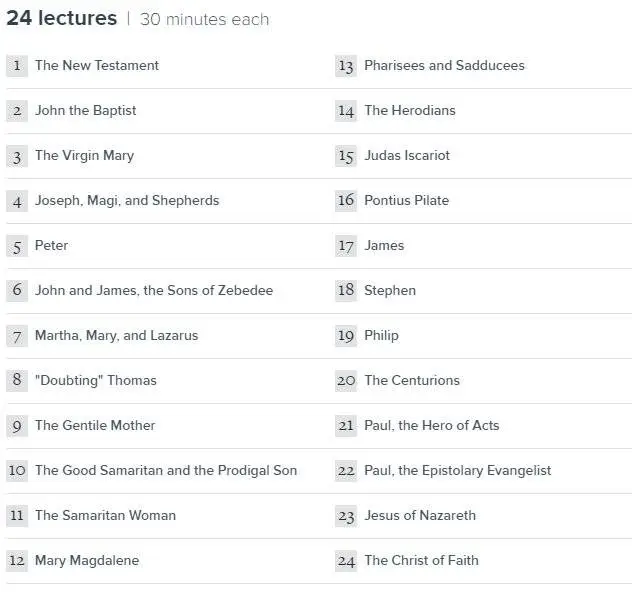Click the number 5 badge beside Peter
Screen dimensions: 632x593
[17, 246]
